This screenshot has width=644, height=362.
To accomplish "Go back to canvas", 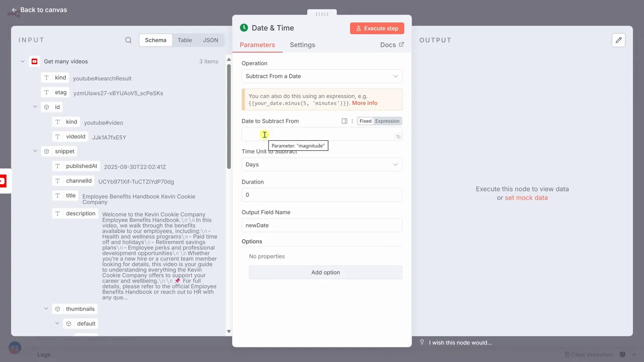I will coord(39,10).
